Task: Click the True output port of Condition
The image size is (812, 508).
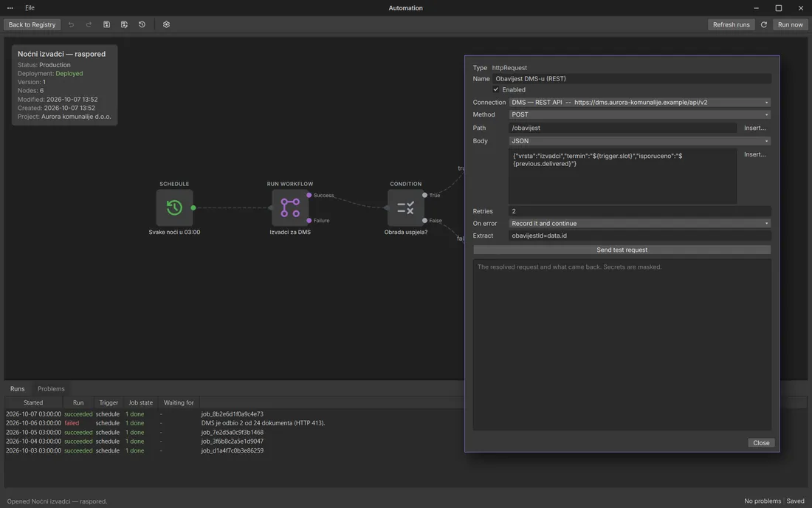Action: tap(424, 195)
